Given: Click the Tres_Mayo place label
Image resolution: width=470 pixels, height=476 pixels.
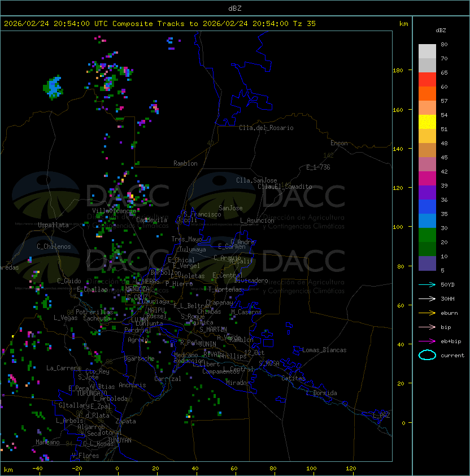Looking at the screenshot, I should 186,239.
